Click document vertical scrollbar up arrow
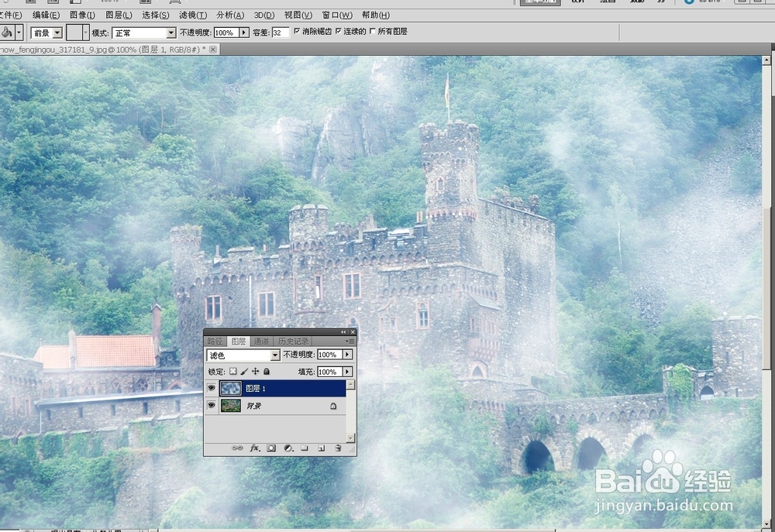775x532 pixels. (766, 60)
